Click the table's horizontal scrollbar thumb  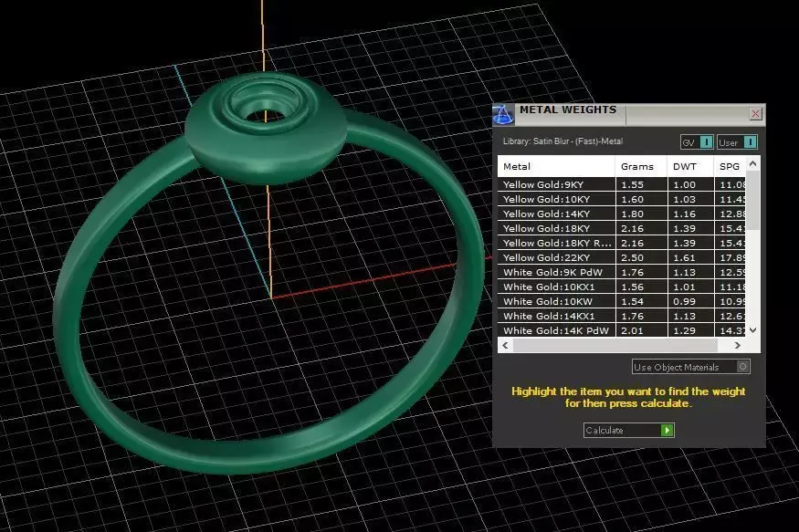coord(615,345)
